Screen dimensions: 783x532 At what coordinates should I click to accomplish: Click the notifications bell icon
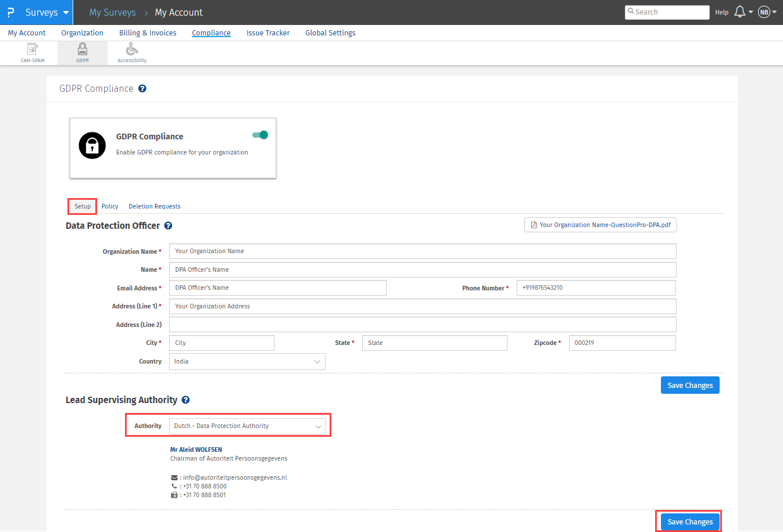740,12
